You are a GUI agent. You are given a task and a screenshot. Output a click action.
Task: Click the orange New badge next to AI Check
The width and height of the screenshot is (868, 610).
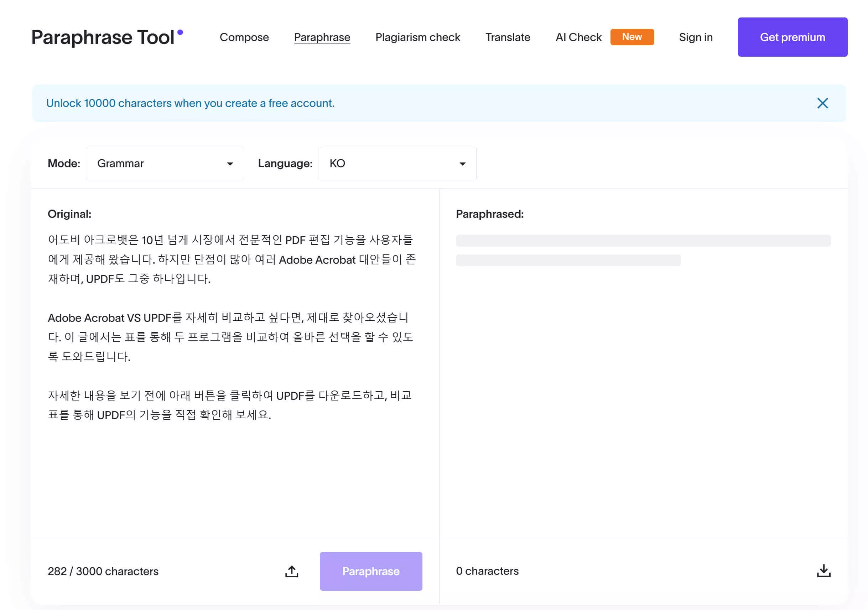[632, 37]
